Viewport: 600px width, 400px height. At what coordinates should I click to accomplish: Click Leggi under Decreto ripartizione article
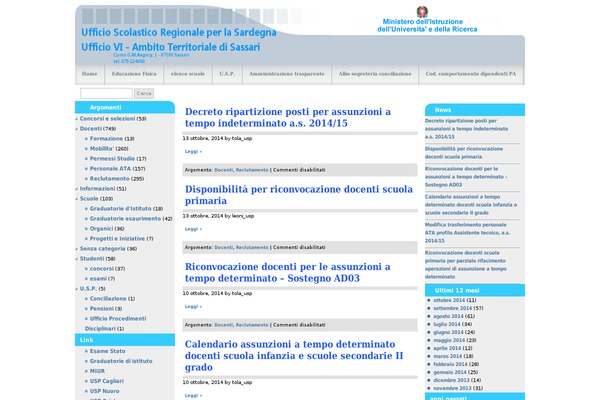pos(193,152)
